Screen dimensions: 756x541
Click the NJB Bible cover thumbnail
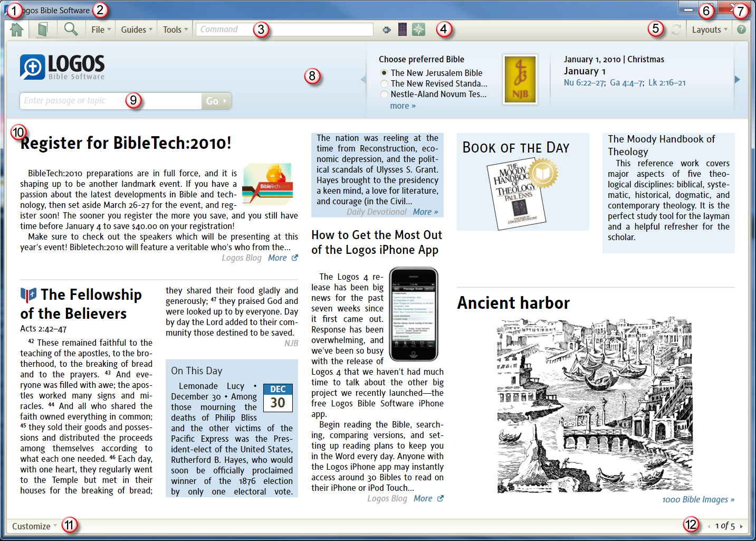pyautogui.click(x=520, y=79)
